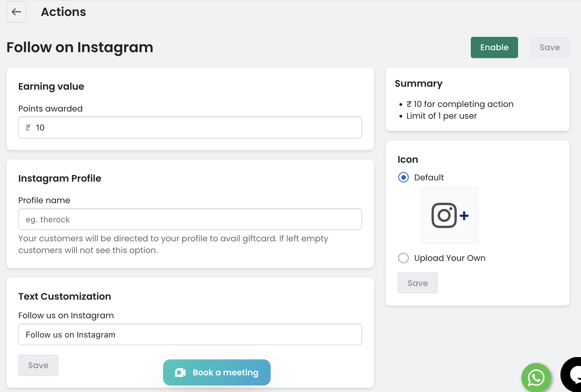Select the Upload Your Own radio button
The image size is (581, 392).
403,258
